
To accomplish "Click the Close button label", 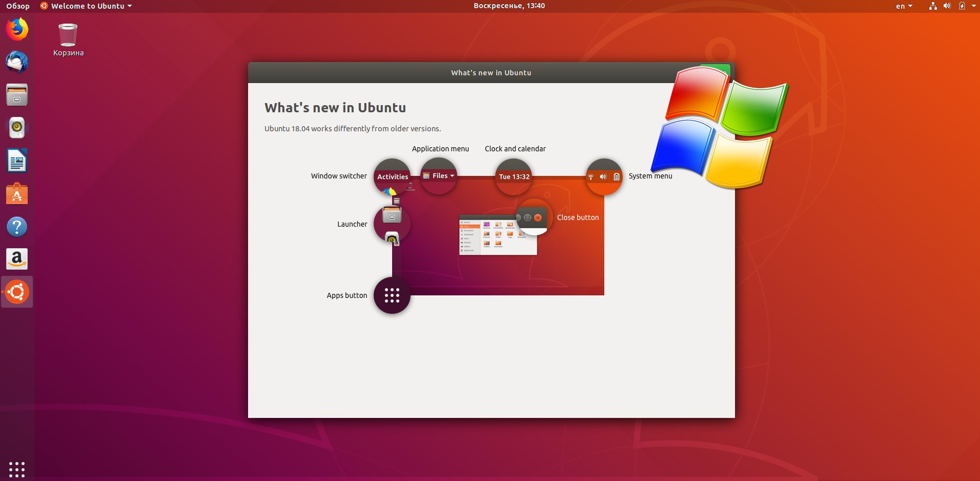I will click(578, 217).
